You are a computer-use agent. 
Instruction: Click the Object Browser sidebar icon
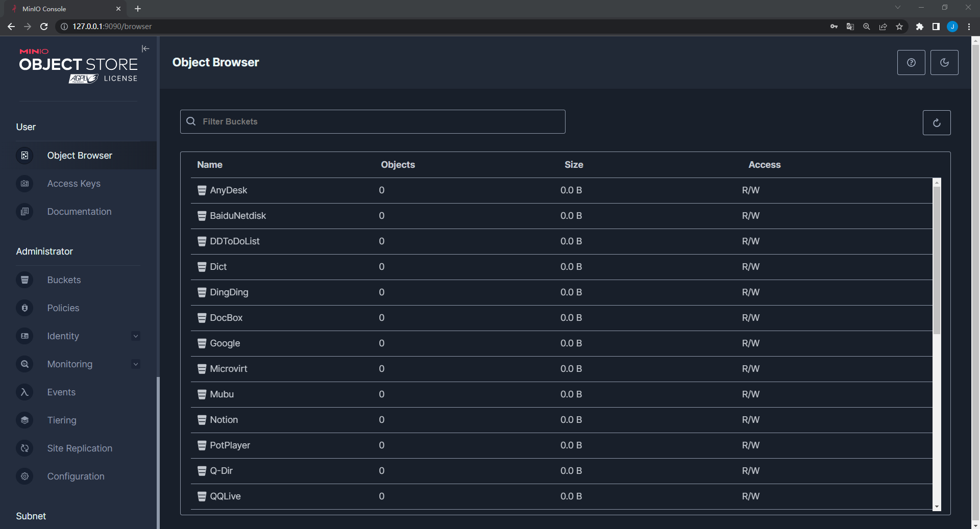point(24,156)
